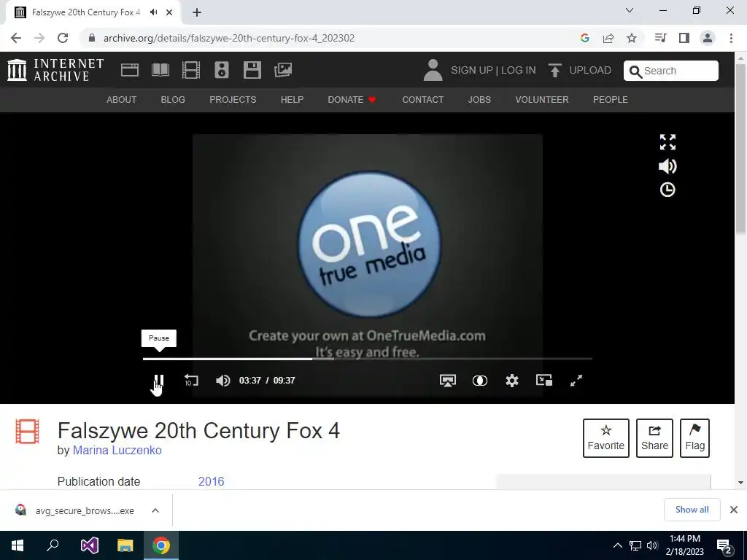The height and width of the screenshot is (560, 747).
Task: Click the SIGN UP link
Action: click(472, 71)
